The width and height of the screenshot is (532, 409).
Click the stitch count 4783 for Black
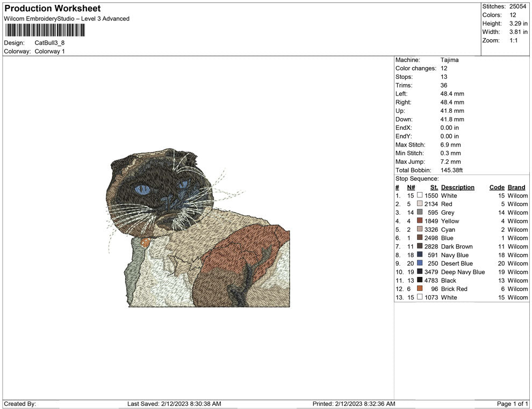[x=431, y=280]
